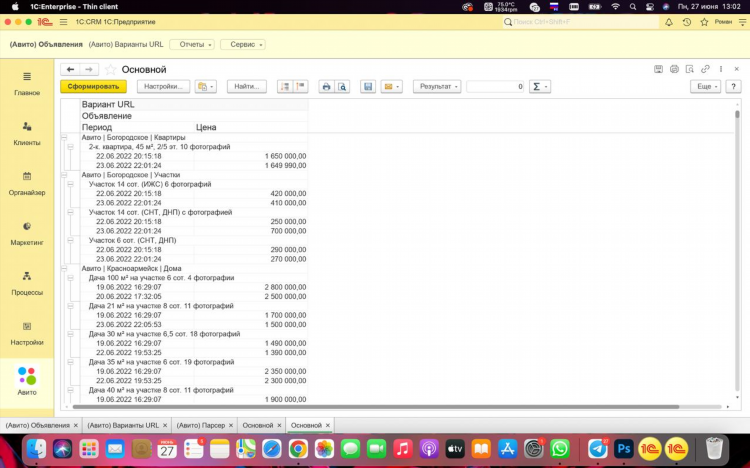Open history clock icon

(686, 22)
